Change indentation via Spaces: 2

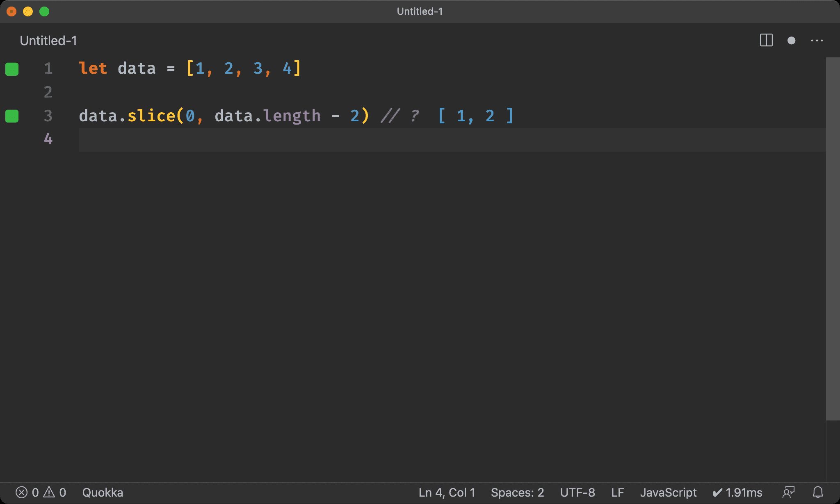(x=517, y=492)
